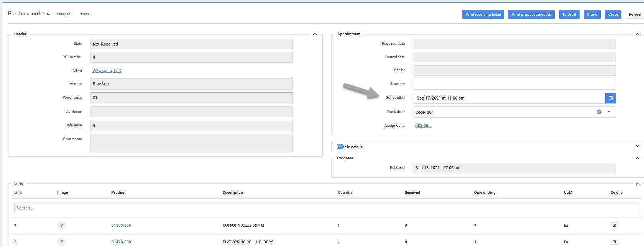Expand the PO Info details section
This screenshot has width=644, height=247.
pos(637,146)
